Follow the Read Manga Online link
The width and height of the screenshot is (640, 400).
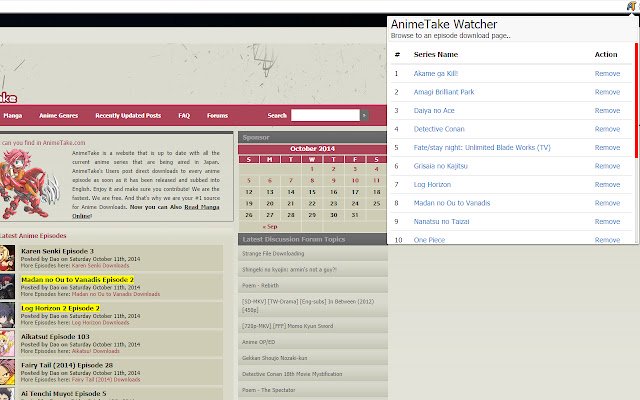(x=146, y=211)
